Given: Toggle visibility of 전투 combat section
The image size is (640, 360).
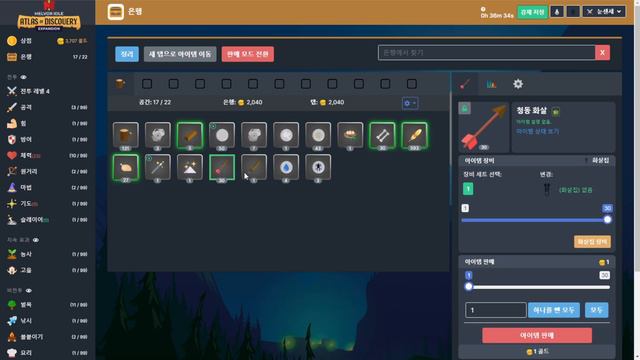Looking at the screenshot, I should [x=24, y=77].
